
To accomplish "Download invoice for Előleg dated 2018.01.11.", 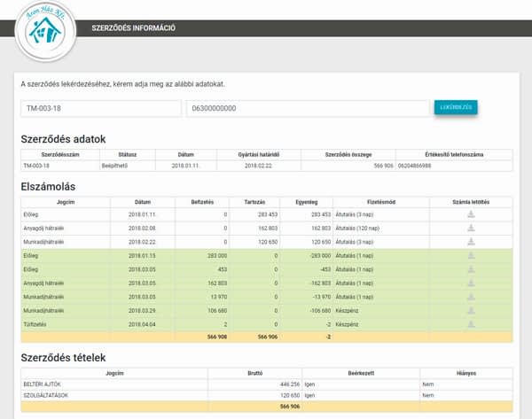I will (471, 214).
